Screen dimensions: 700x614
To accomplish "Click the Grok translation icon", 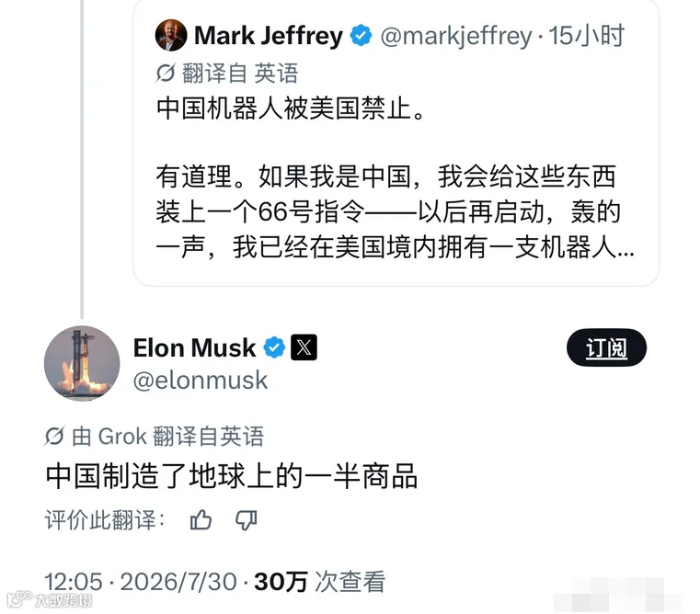I will [54, 436].
